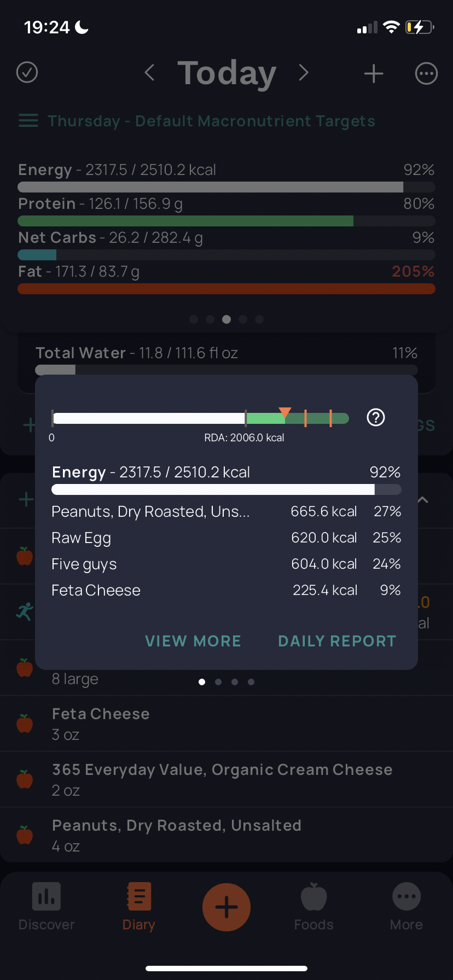This screenshot has width=453, height=980.
Task: Mark day complete with checkmark circle icon
Action: 27,72
